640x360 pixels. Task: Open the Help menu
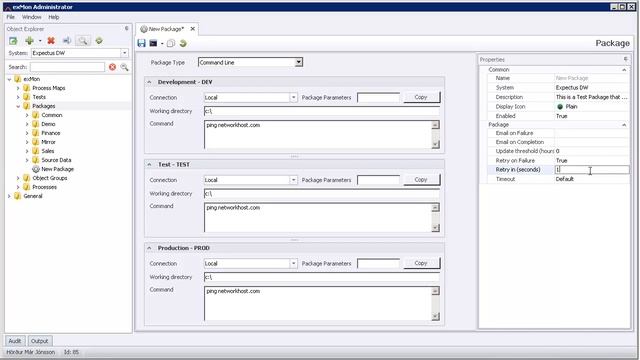53,17
